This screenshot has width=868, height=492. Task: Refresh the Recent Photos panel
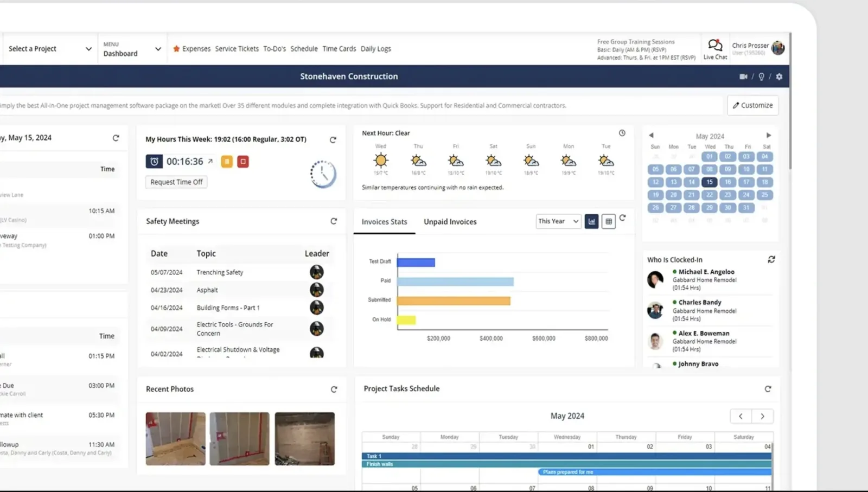(334, 389)
